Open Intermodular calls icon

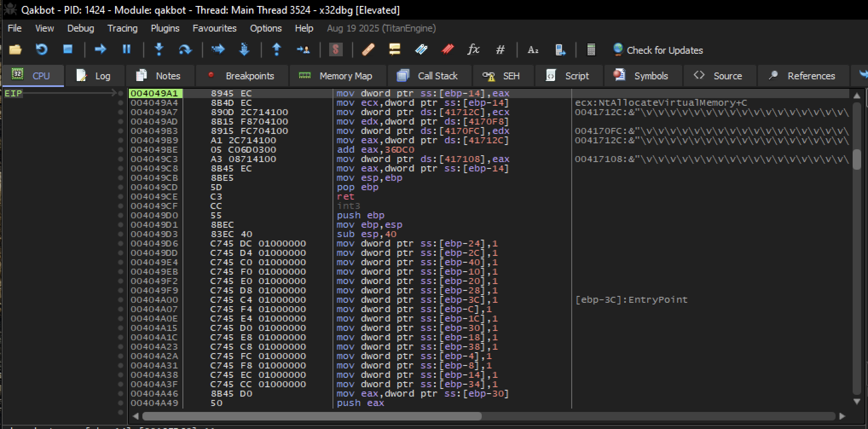(x=560, y=50)
